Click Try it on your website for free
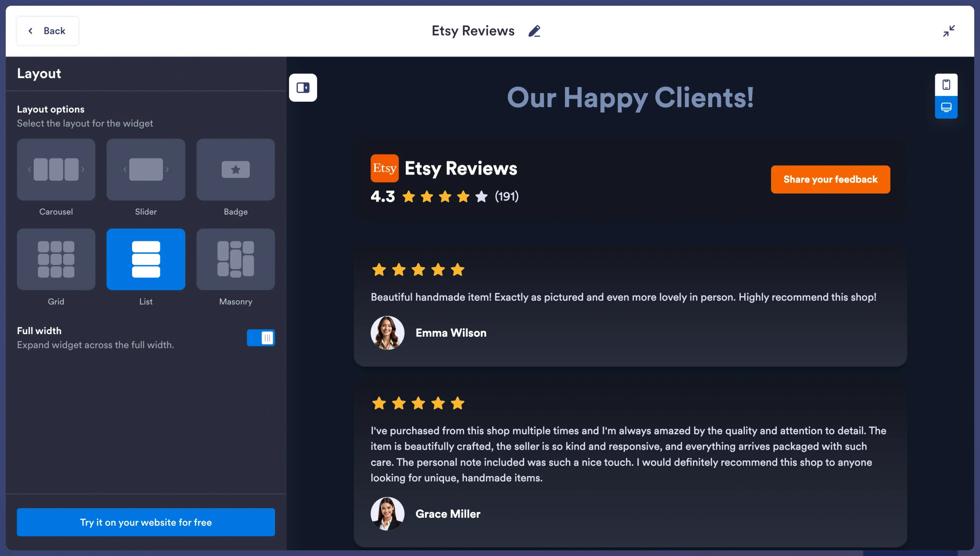This screenshot has width=980, height=556. coord(146,522)
